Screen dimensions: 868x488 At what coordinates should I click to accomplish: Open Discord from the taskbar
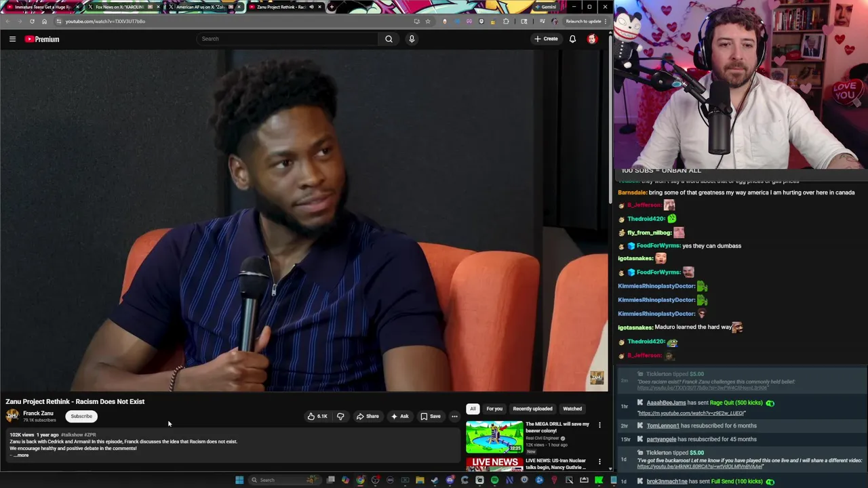(x=450, y=480)
